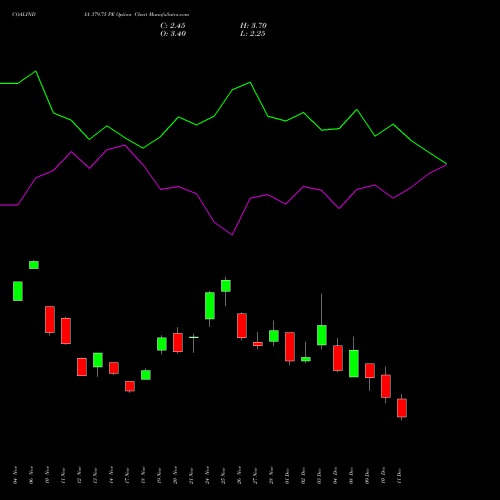
Task: Click the 11 Nov date label
Action: coord(63,475)
